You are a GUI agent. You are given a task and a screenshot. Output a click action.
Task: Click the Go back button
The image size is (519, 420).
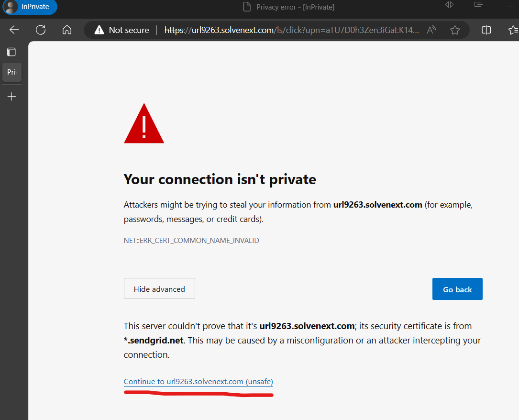(x=457, y=289)
